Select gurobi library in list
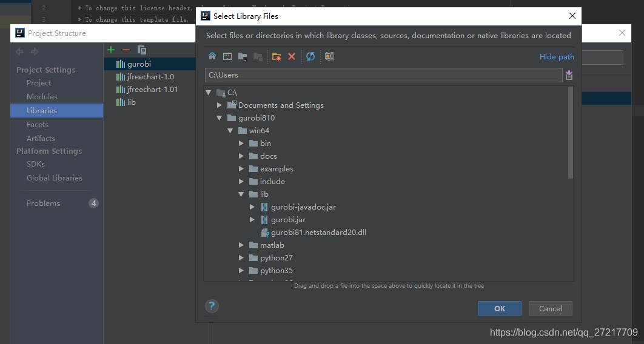The image size is (644, 344). click(150, 64)
